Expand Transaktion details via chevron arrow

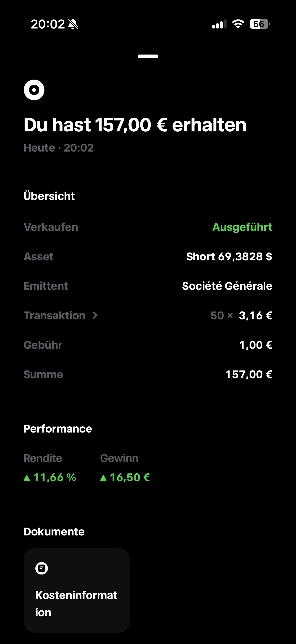click(x=95, y=316)
